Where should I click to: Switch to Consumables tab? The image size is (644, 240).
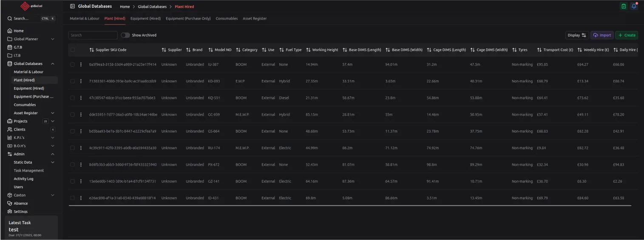tap(227, 19)
